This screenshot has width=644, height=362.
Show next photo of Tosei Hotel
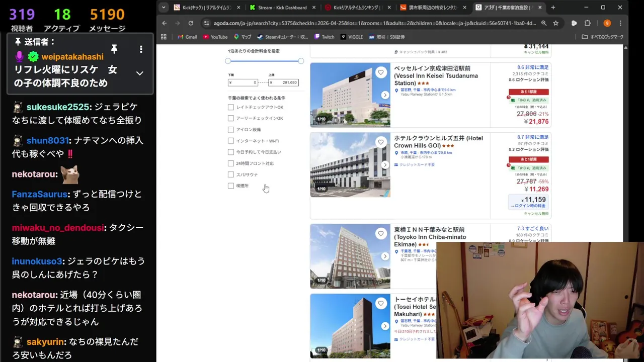[x=385, y=326]
